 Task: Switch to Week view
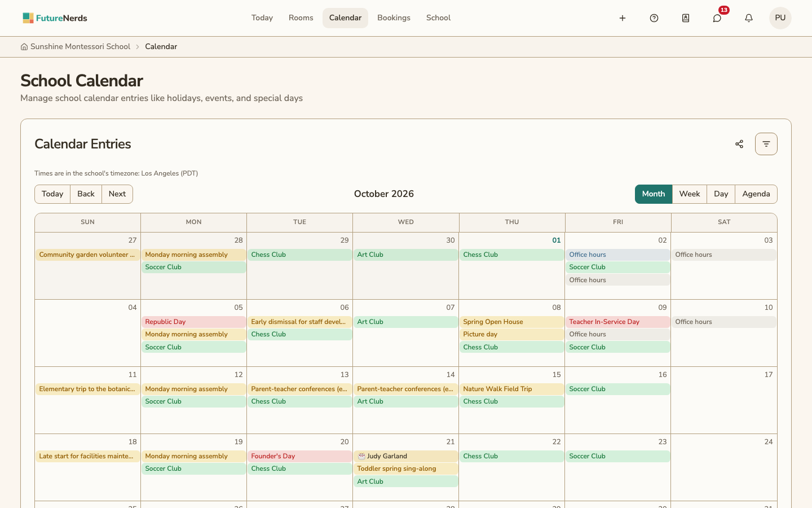690,194
